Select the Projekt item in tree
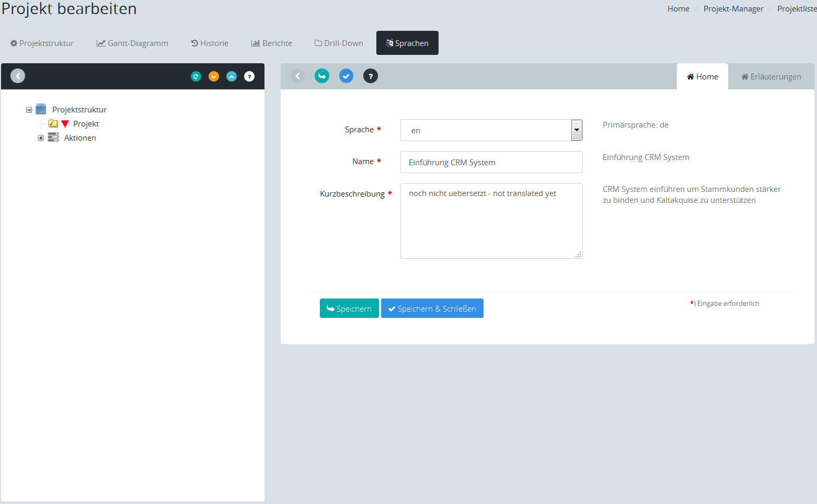This screenshot has height=504, width=817. click(86, 124)
